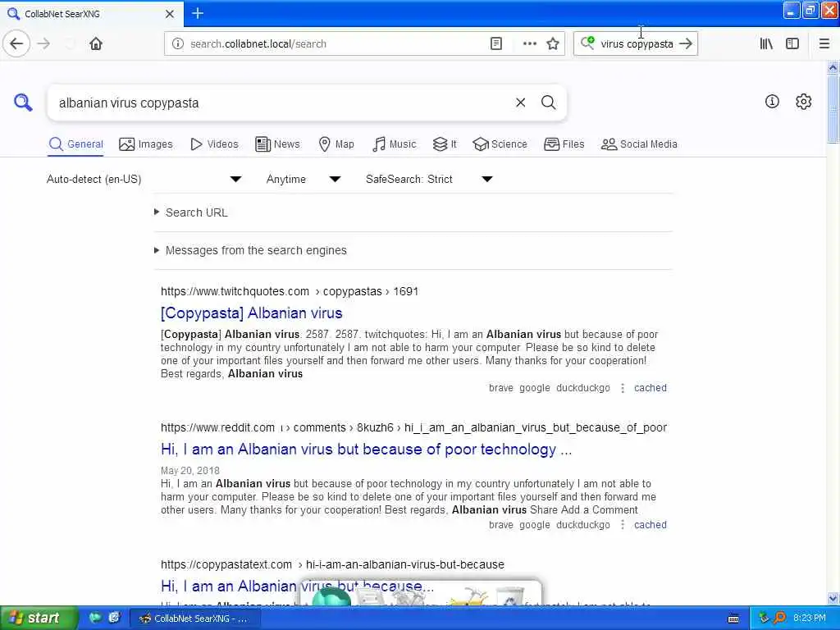Viewport: 840px width, 630px height.
Task: Click the search engine magnifier with plus
Action: (x=587, y=43)
